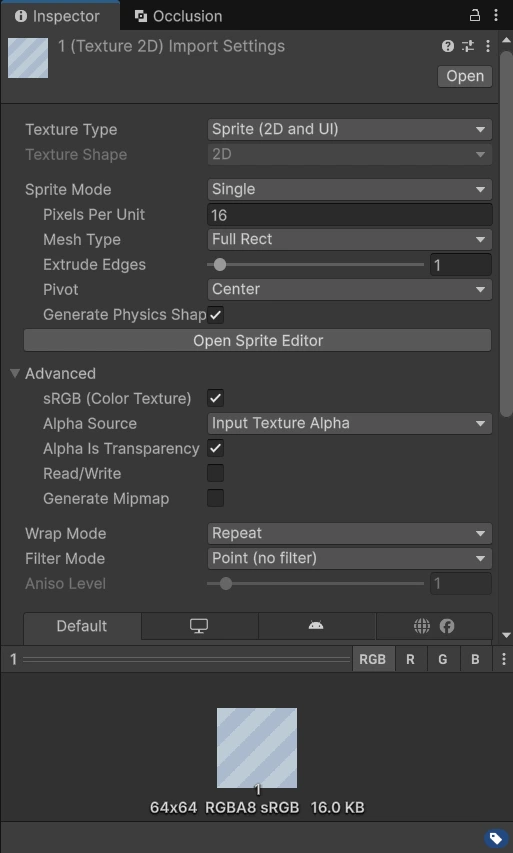Screen dimensions: 513x853
Task: Click the texture asset thumbnail in header
Action: click(28, 58)
